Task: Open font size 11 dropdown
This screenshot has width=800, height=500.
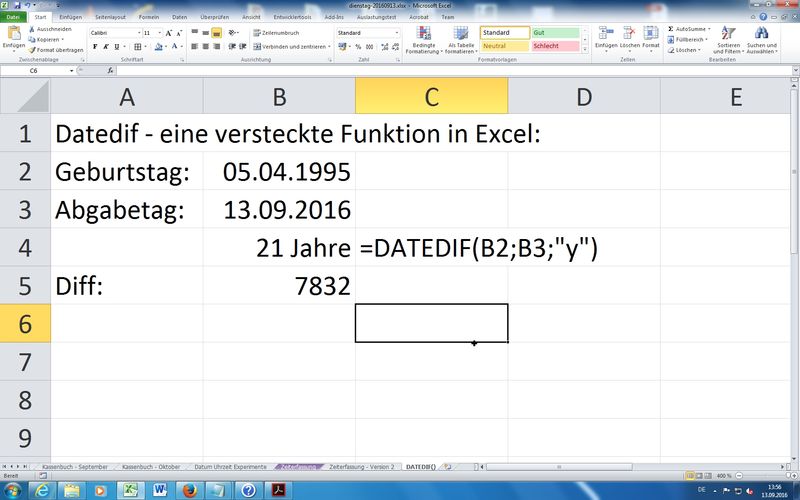Action: coord(159,33)
